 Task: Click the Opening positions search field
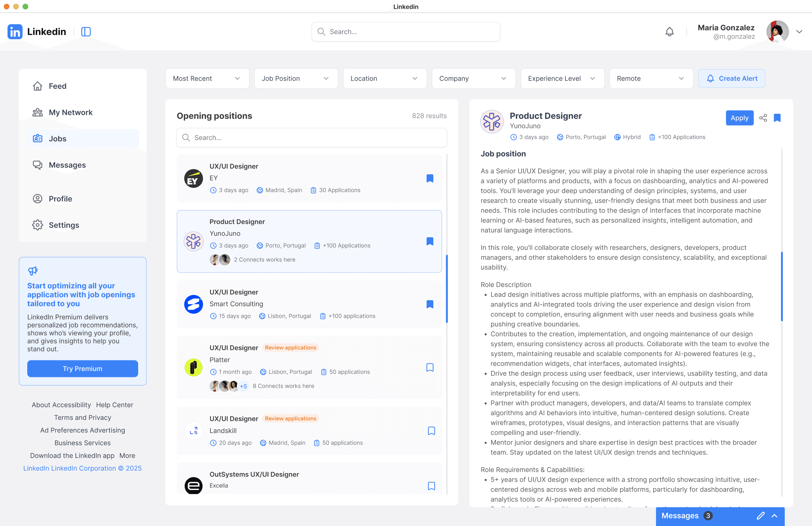coord(311,138)
